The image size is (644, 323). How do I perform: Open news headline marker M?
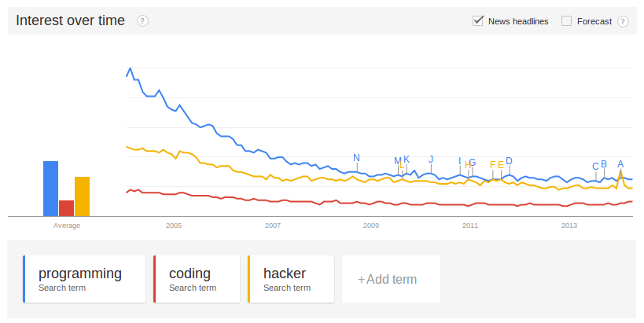(x=397, y=161)
